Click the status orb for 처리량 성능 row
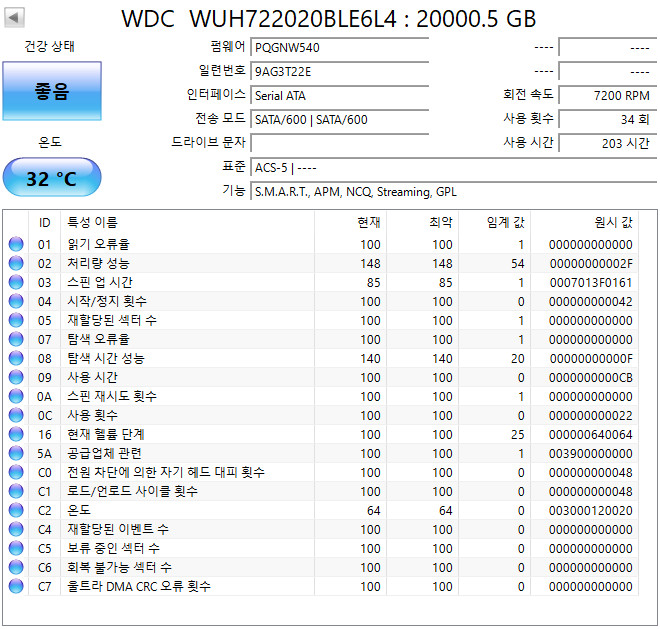660x629 pixels. [16, 263]
